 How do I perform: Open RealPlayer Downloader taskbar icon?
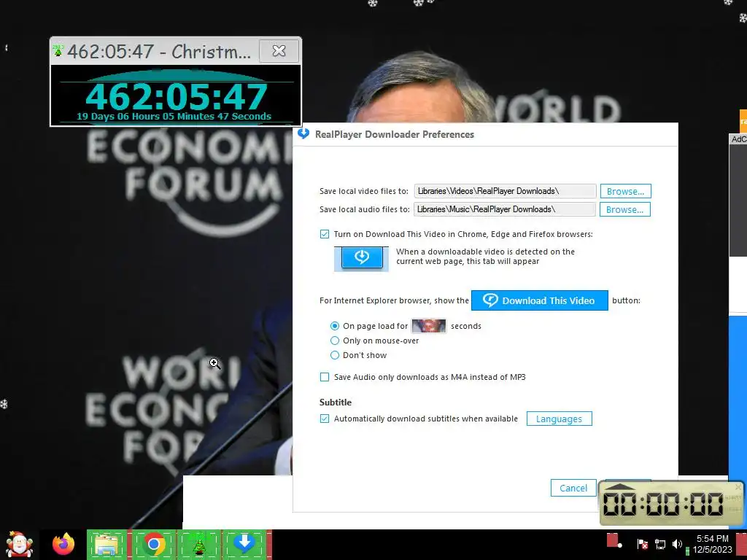pyautogui.click(x=244, y=544)
